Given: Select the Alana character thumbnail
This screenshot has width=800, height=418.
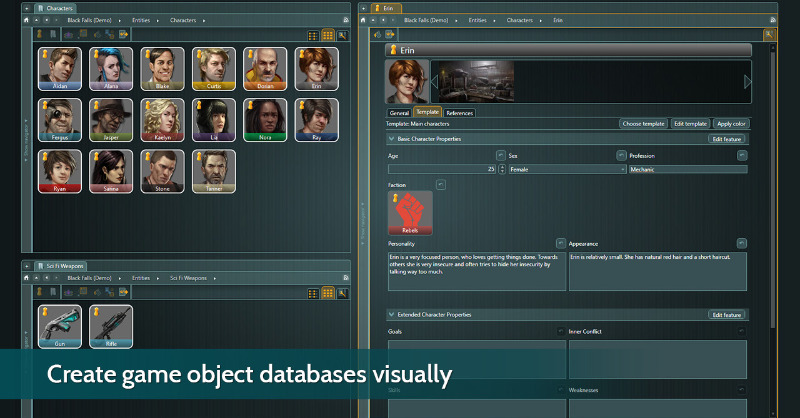Looking at the screenshot, I should tap(111, 69).
